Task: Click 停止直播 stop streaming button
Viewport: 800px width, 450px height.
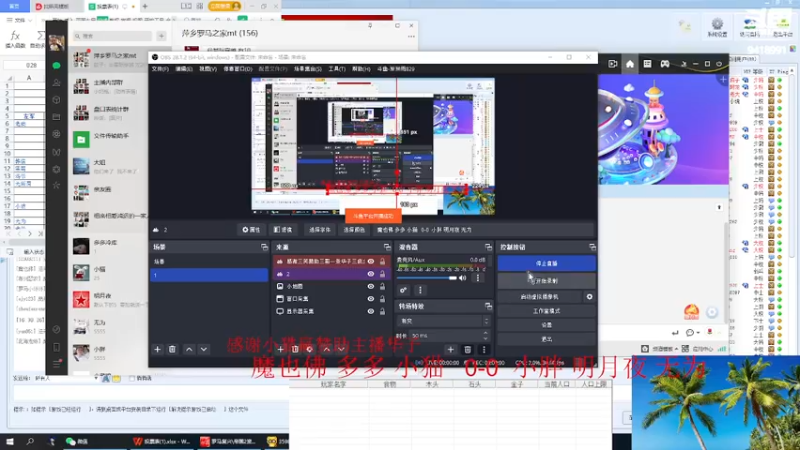Action: tap(546, 263)
